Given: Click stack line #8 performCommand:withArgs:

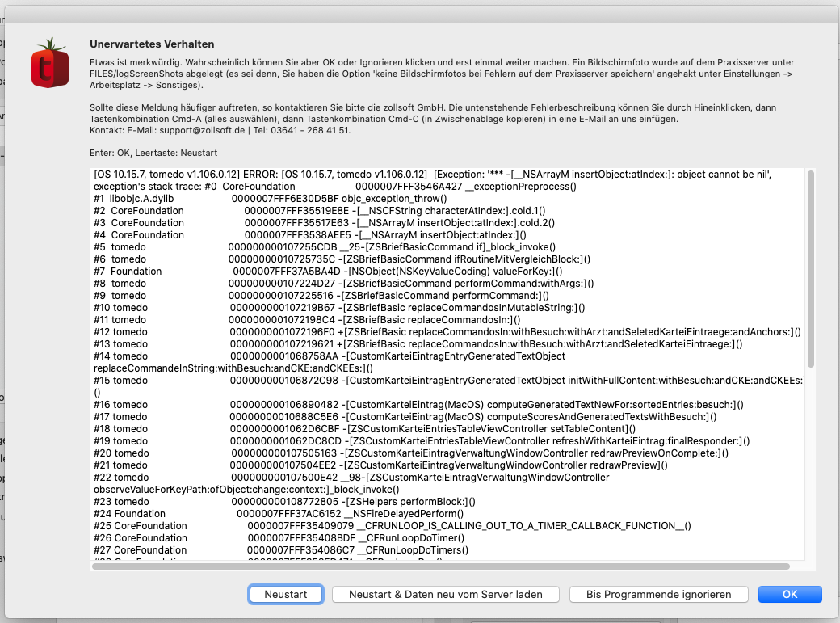Looking at the screenshot, I should 344,283.
